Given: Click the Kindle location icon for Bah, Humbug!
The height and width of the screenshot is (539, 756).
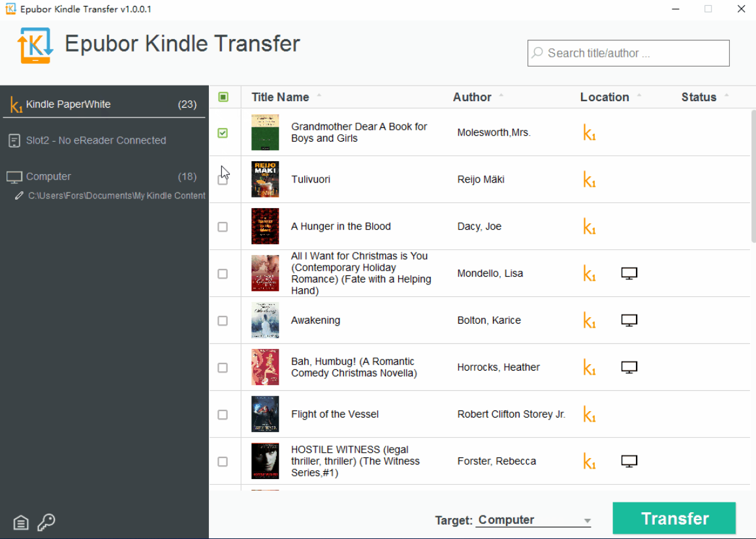Looking at the screenshot, I should point(589,367).
